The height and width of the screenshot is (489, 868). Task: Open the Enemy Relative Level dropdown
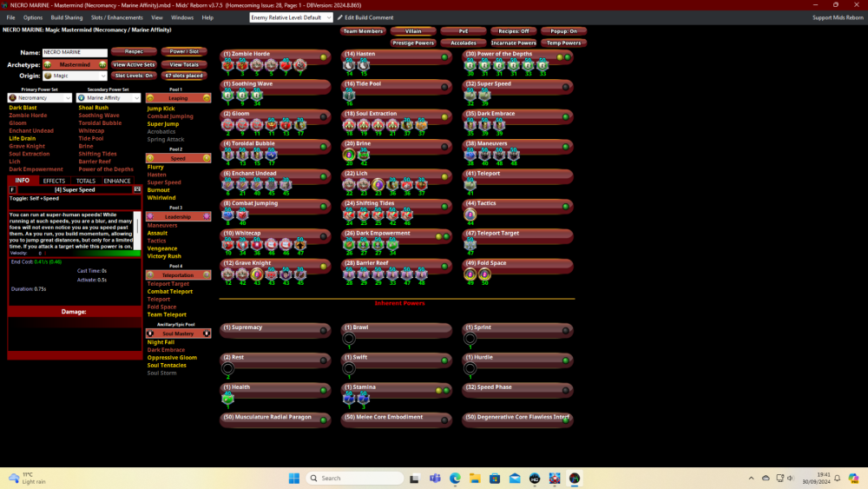tap(291, 17)
